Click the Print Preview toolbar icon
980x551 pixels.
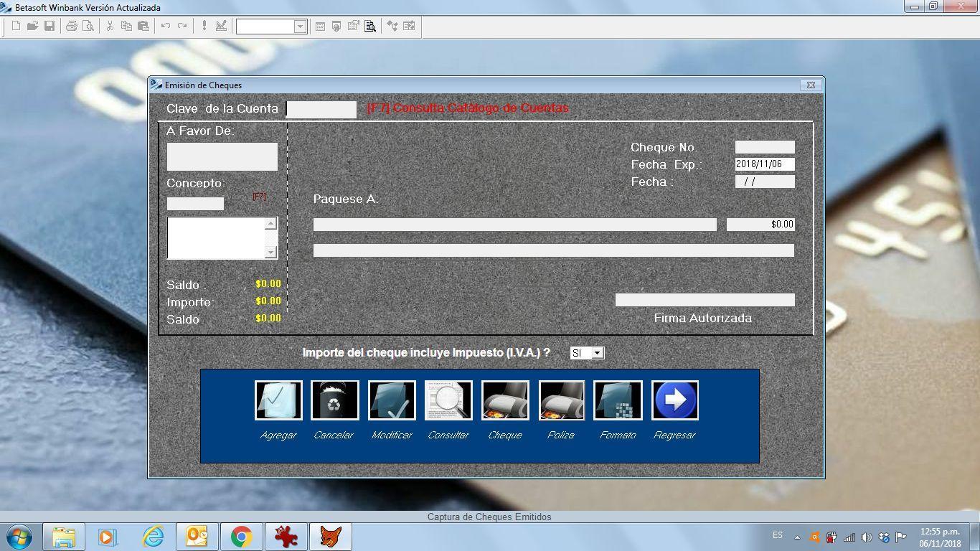click(x=88, y=26)
